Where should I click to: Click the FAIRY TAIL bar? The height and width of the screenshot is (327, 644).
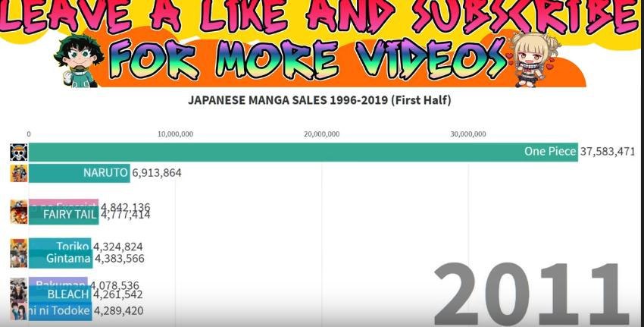click(63, 215)
